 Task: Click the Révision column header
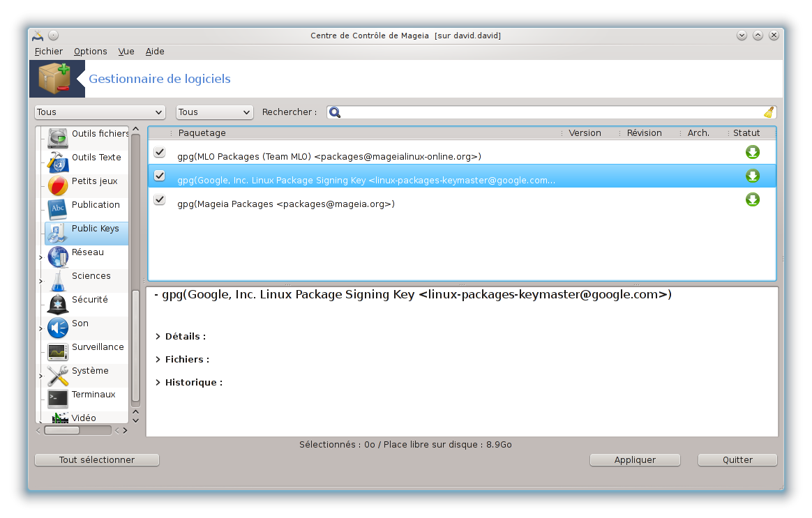(x=644, y=133)
